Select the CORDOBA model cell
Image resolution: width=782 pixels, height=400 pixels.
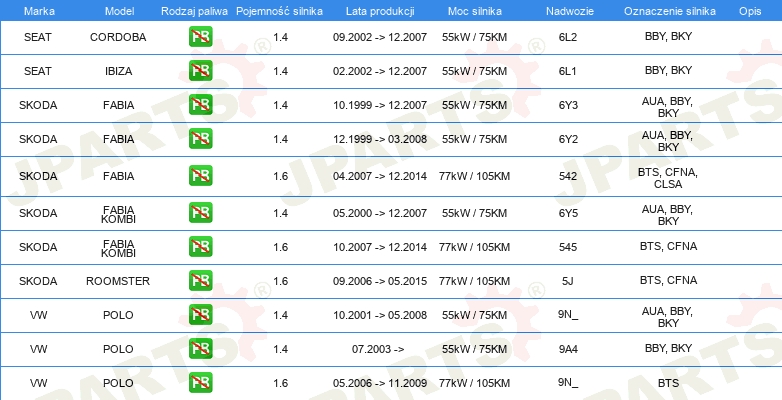click(118, 37)
